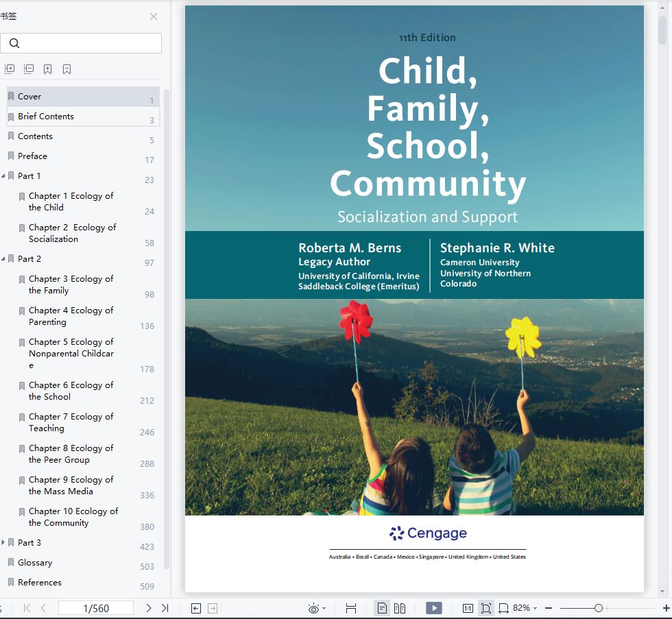Expand all bookmarks icon
This screenshot has width=672, height=619.
[10, 69]
